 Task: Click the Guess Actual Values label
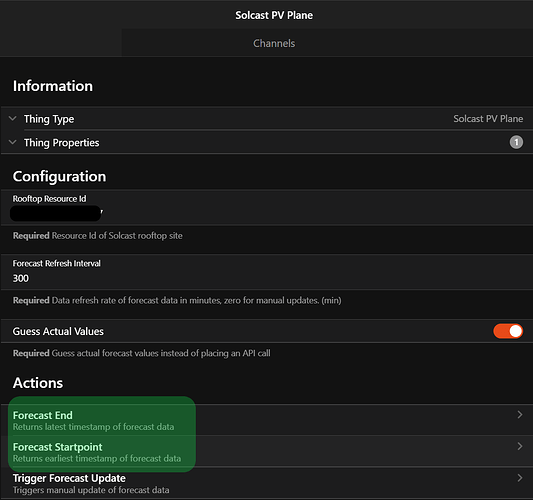tap(58, 331)
